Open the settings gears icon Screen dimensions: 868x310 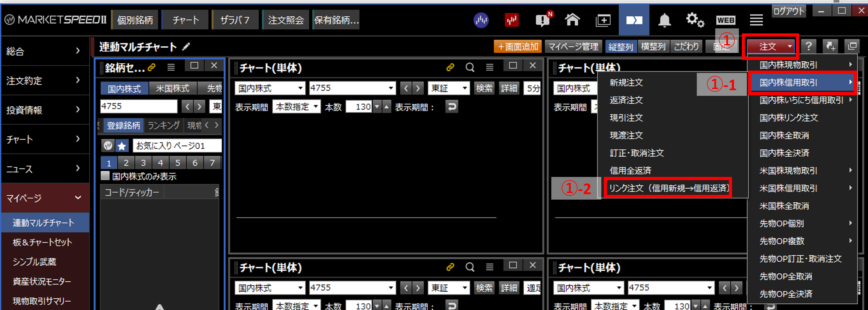(695, 20)
